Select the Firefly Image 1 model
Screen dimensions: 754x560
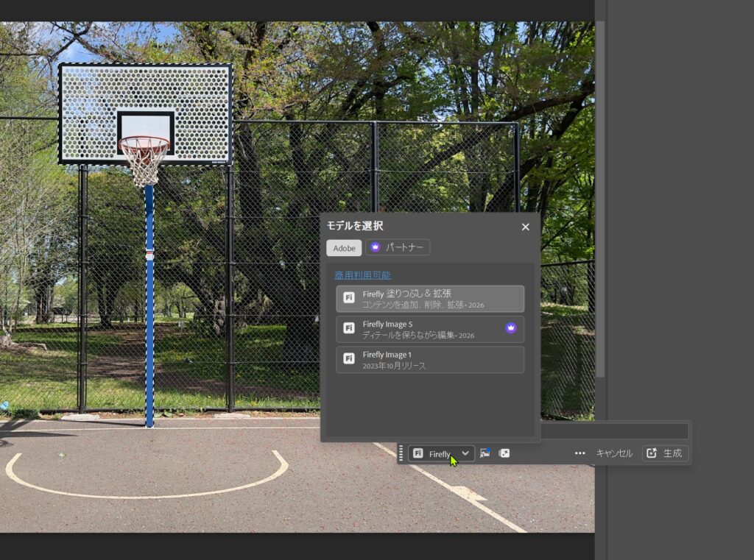click(430, 360)
